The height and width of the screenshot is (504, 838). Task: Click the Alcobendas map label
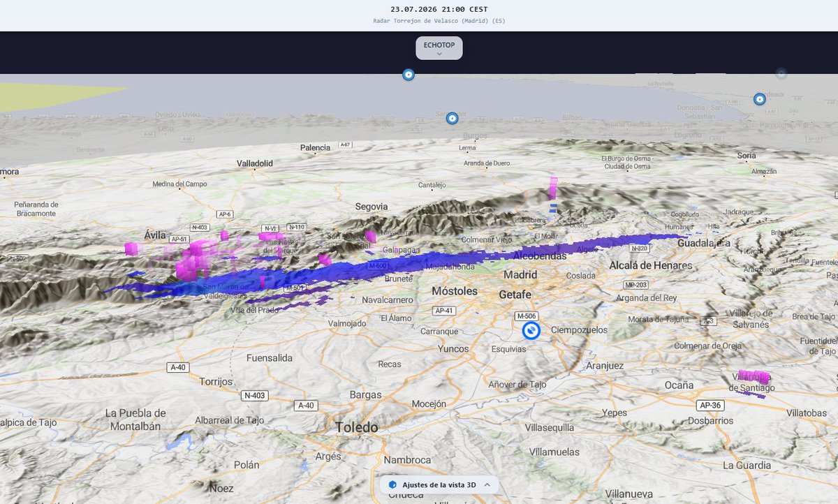[541, 255]
